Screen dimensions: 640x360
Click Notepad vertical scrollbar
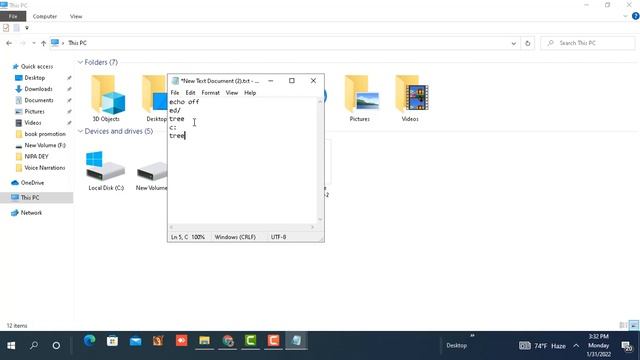[320, 160]
